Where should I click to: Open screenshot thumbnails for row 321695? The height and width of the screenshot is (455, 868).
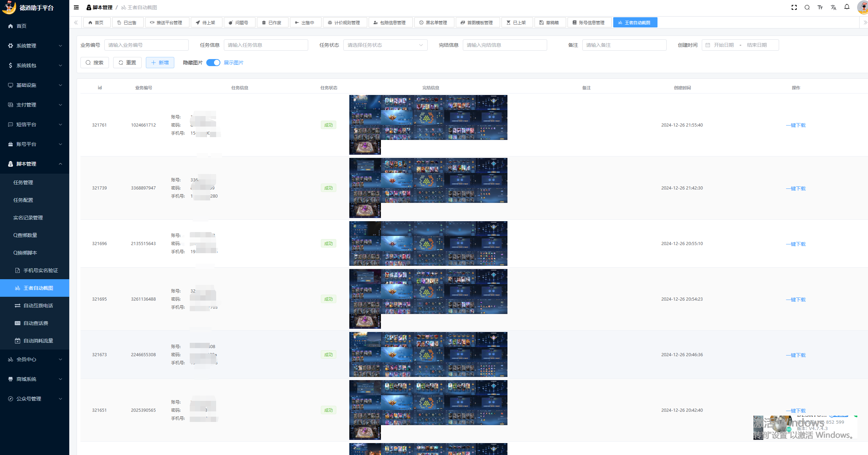(428, 299)
